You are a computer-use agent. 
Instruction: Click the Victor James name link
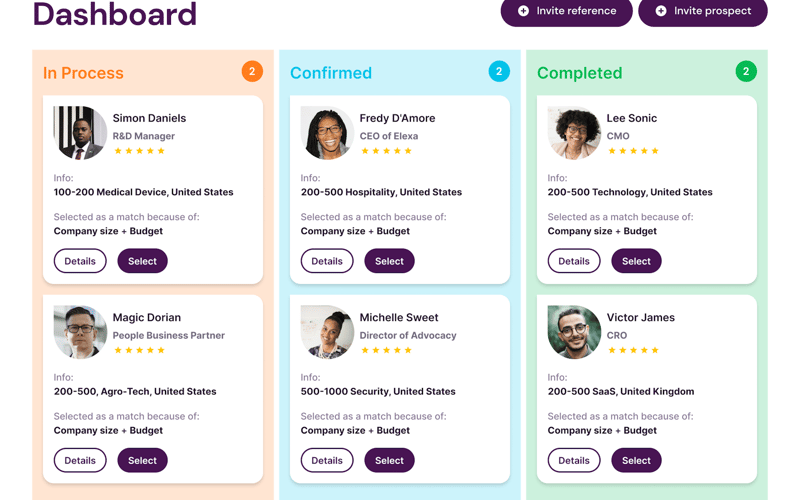point(640,317)
